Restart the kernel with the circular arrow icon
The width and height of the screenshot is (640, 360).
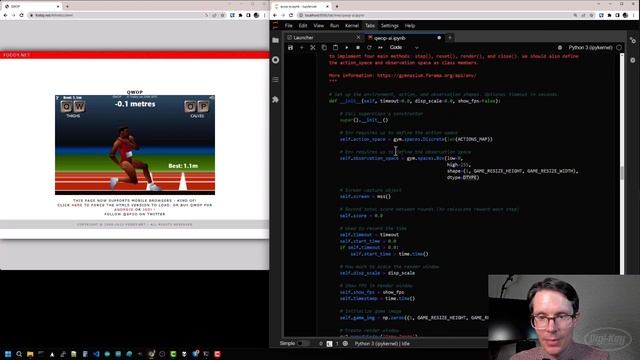[369, 47]
